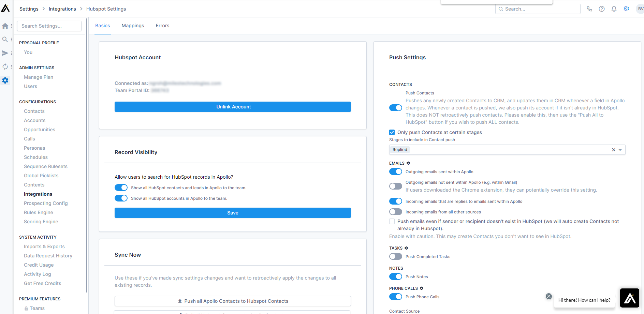Expand Home rail options menu dots
644x314 pixels.
(12, 26)
